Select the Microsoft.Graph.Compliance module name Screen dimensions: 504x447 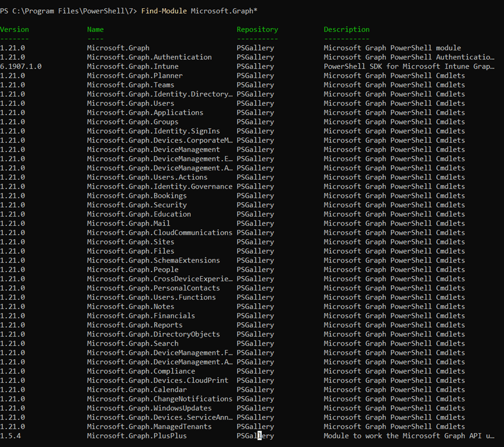click(x=141, y=371)
